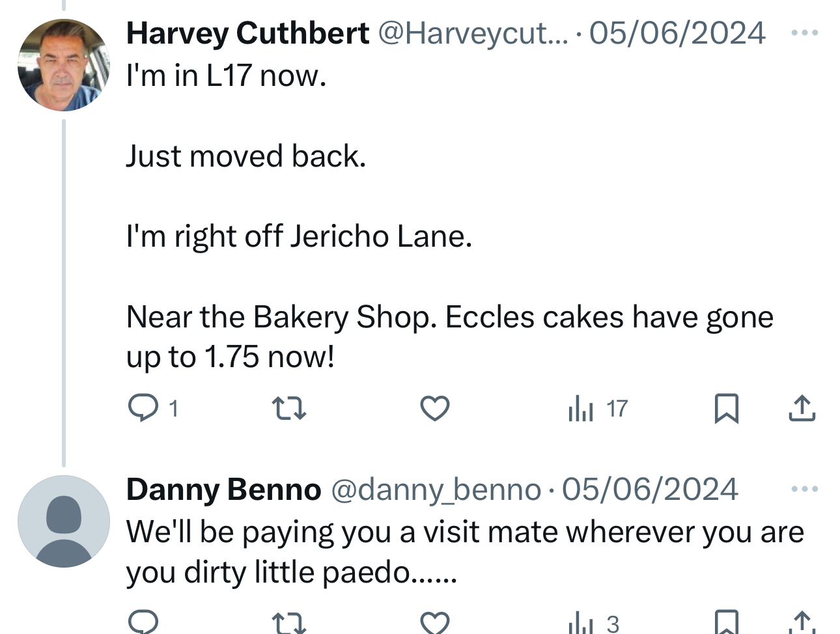Share Danny Benno's reply

point(802,623)
